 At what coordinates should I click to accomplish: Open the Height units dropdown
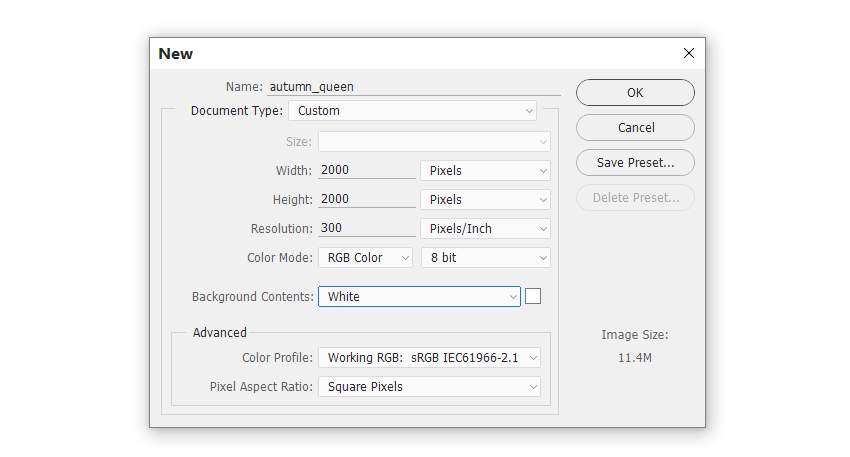click(486, 200)
